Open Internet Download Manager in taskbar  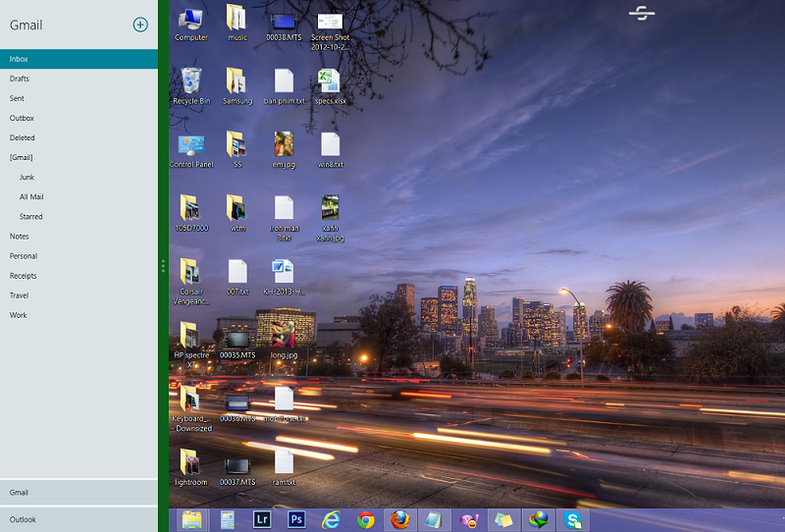tap(538, 520)
